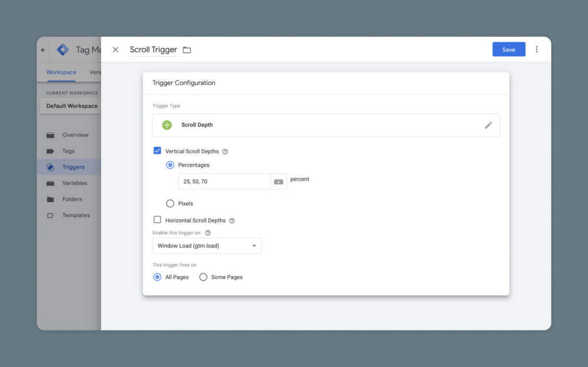
Task: Open the Window Load (gtm.load) dropdown
Action: coord(207,246)
